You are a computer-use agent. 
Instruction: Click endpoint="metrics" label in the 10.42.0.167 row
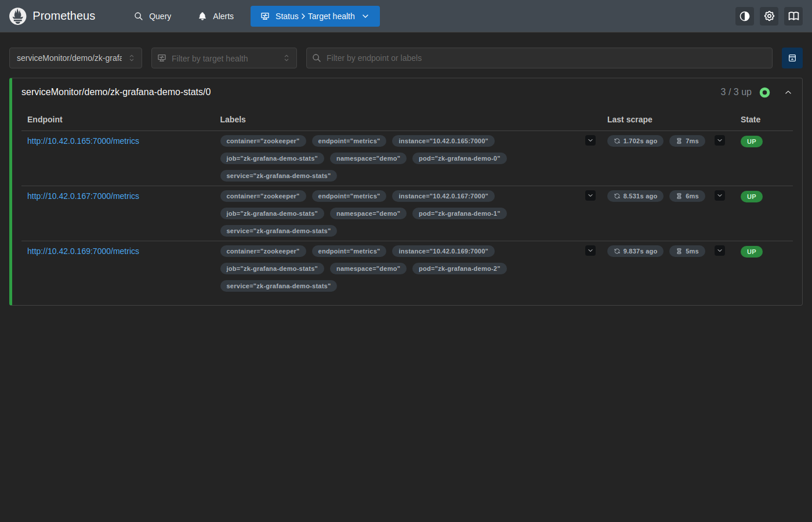[x=349, y=196]
